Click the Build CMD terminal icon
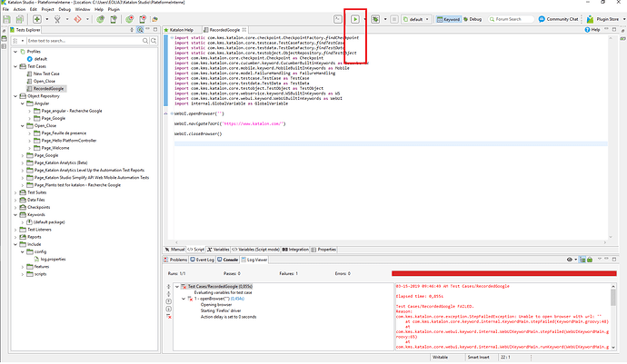627x364 pixels. click(x=338, y=19)
